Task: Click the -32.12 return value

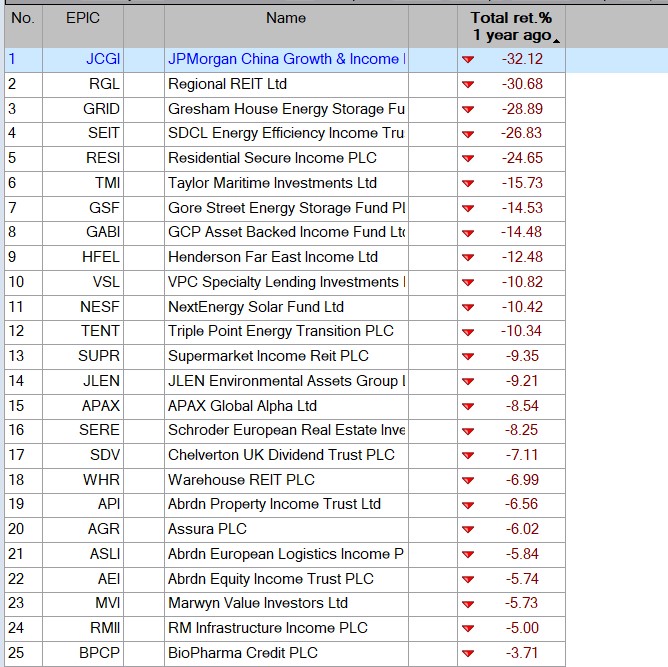Action: [522, 59]
